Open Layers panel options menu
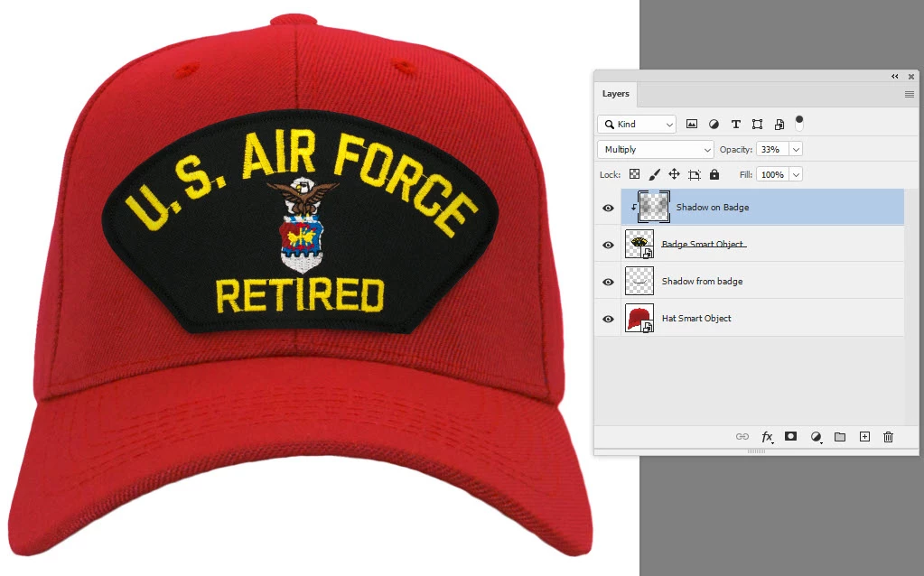 [910, 94]
